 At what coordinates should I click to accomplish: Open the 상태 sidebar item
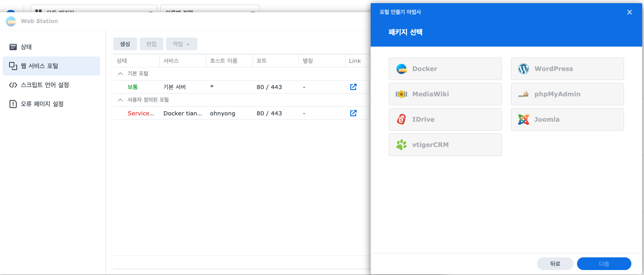(51, 47)
